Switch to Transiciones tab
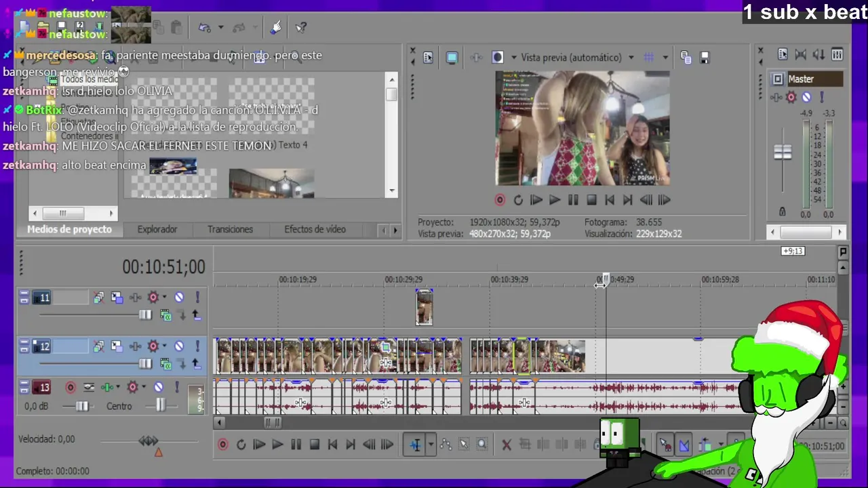 [x=230, y=230]
